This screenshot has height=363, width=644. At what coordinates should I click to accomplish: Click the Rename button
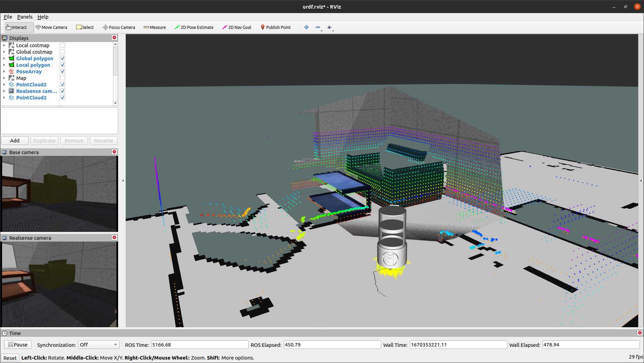click(104, 140)
